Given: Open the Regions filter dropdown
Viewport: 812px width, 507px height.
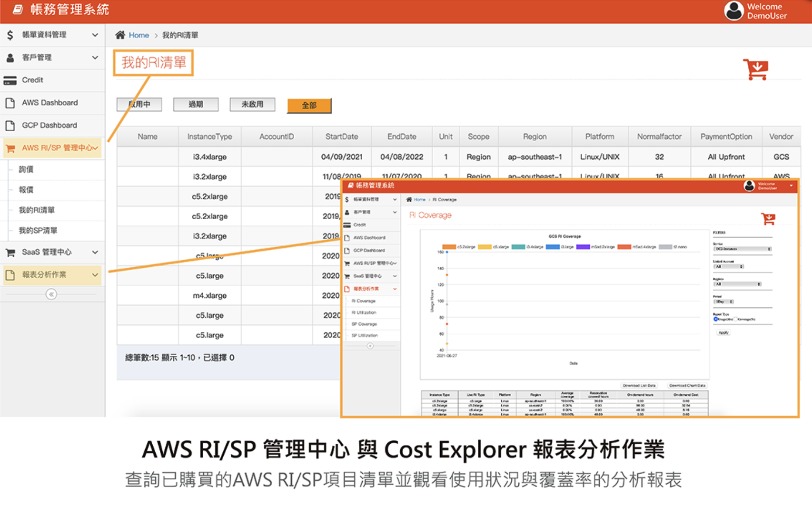Looking at the screenshot, I should coord(737,284).
